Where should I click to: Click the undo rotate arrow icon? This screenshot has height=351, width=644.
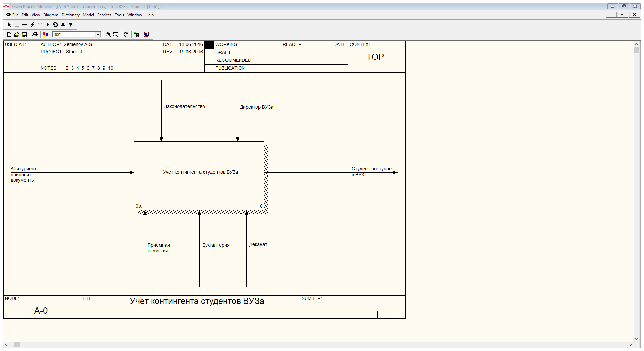tap(55, 25)
